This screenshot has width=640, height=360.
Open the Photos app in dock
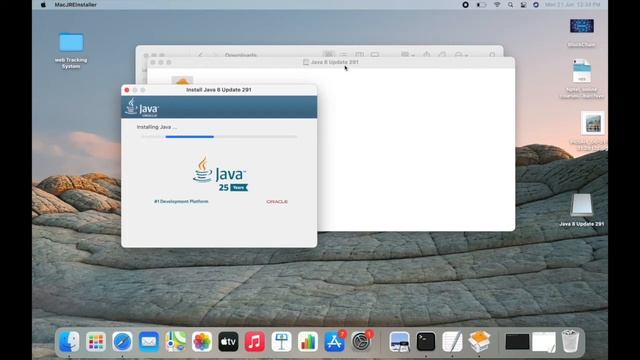point(202,341)
